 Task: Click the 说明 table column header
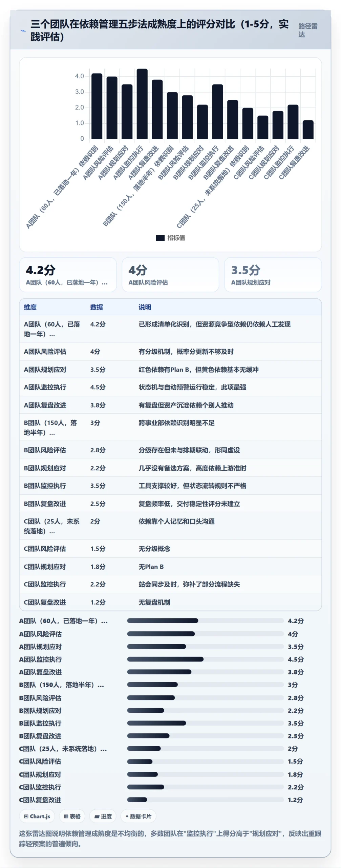145,307
